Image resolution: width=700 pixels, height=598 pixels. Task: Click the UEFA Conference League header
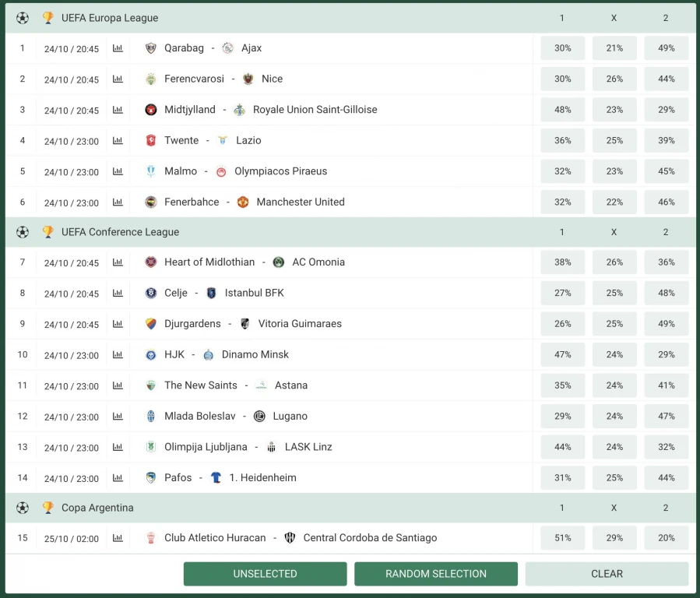(x=120, y=232)
